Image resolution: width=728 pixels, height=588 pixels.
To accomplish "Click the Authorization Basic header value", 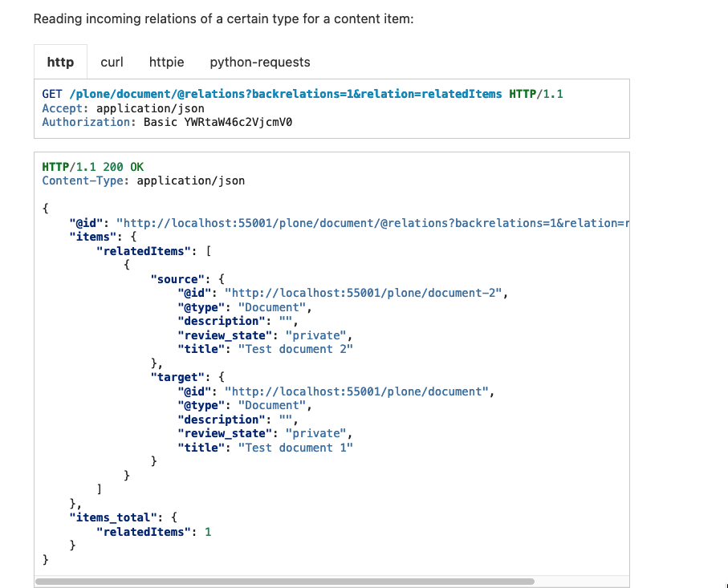I will tap(218, 123).
